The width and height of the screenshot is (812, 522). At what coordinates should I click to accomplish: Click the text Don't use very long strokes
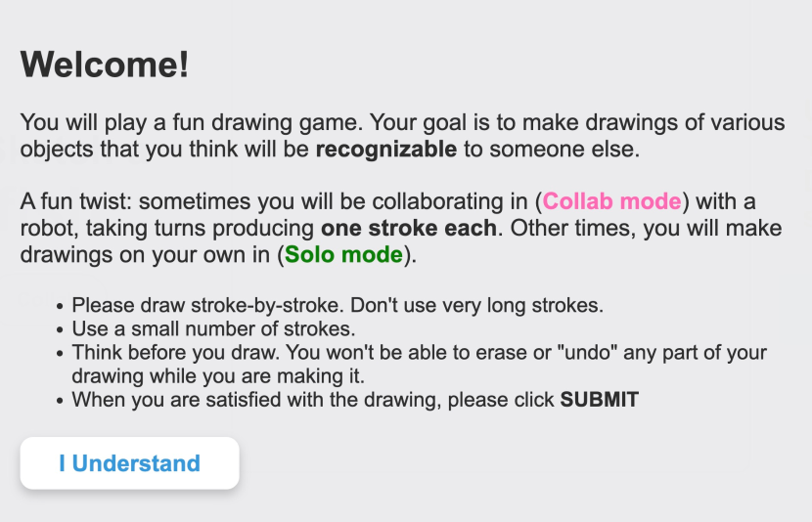click(x=476, y=305)
